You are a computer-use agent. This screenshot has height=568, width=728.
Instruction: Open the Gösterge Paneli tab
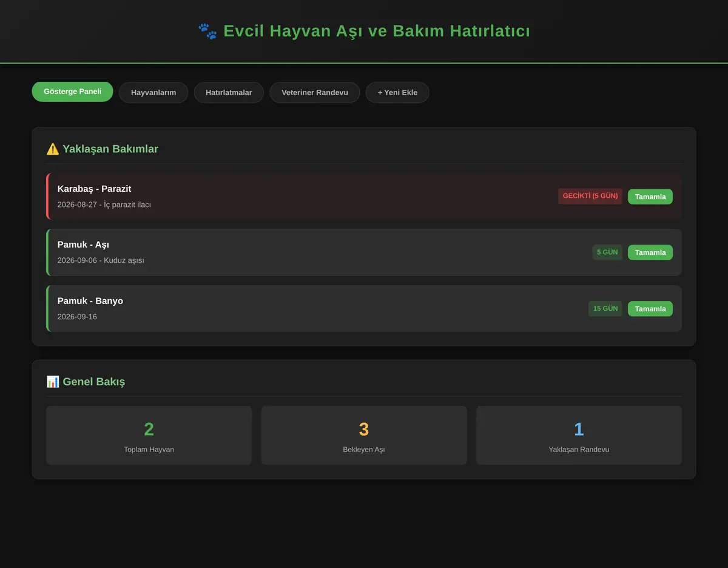(x=72, y=92)
